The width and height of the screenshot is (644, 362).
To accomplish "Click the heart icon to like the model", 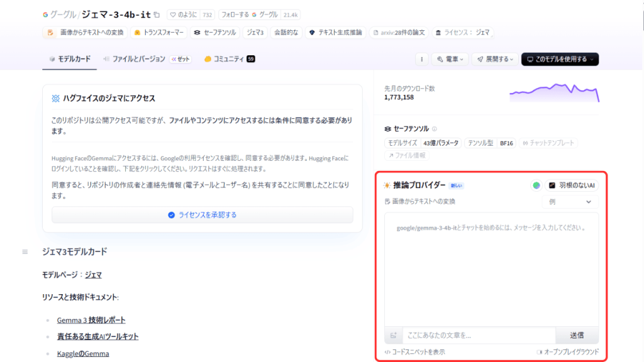I will click(173, 15).
